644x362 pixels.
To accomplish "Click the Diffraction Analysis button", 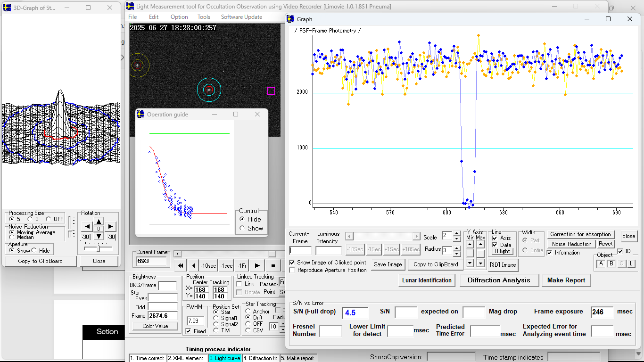I will point(499,280).
